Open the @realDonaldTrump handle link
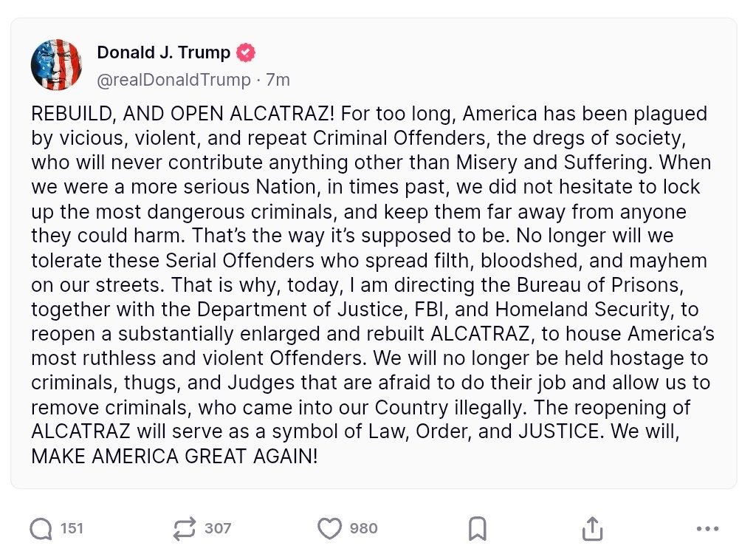756x560 pixels. (173, 80)
